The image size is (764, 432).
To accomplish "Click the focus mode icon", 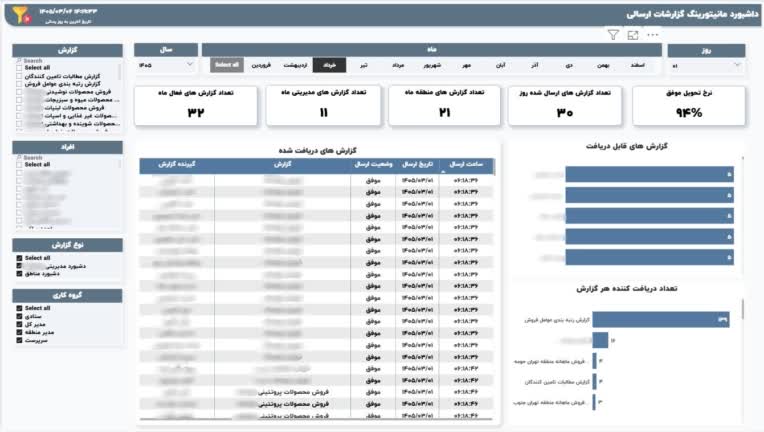I will click(x=633, y=35).
